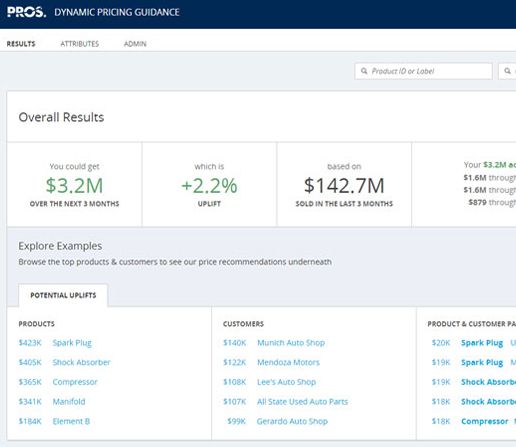Click the $122K customer uplift value

coord(235,362)
